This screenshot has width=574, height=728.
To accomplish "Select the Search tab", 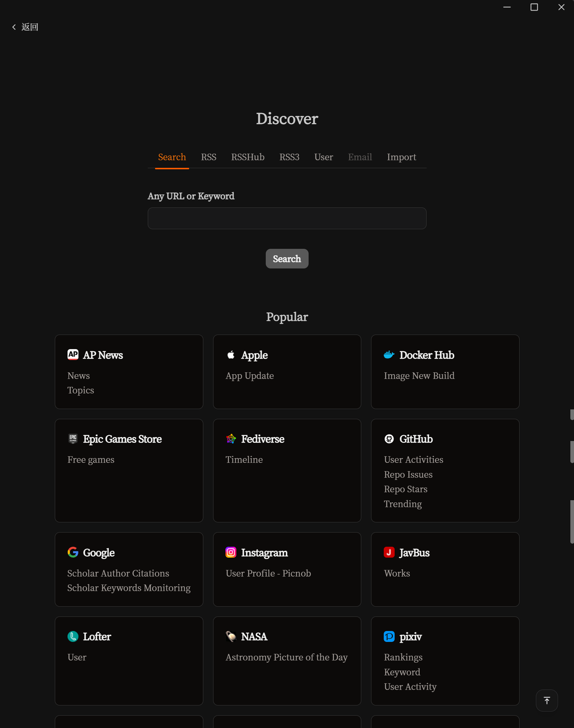I will coord(172,157).
